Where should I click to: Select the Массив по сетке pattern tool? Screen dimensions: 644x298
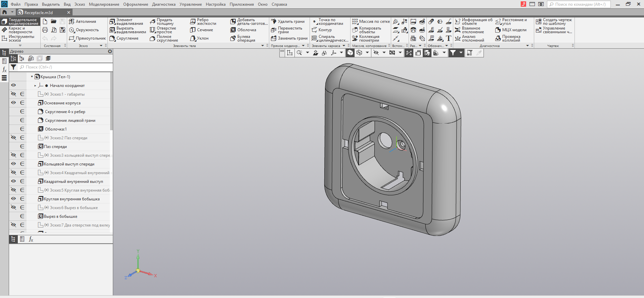371,21
